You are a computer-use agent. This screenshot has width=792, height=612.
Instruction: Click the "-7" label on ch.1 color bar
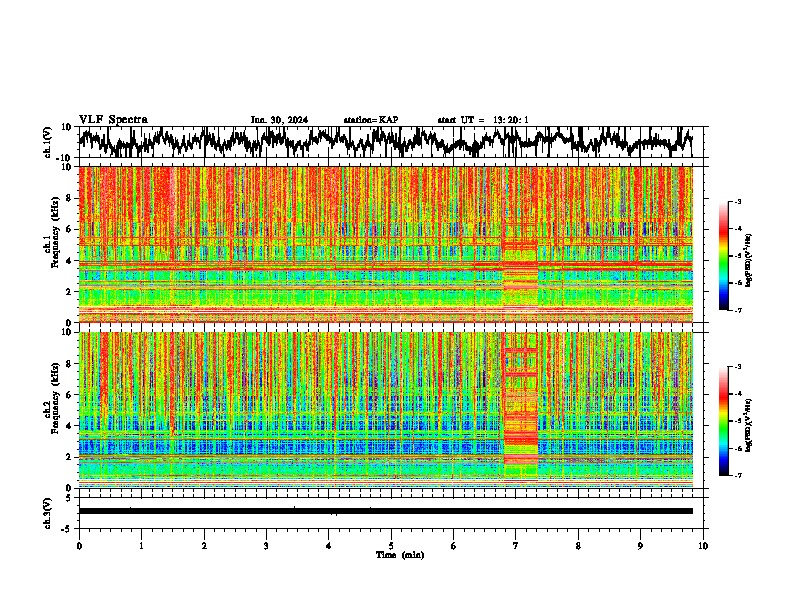pos(738,310)
